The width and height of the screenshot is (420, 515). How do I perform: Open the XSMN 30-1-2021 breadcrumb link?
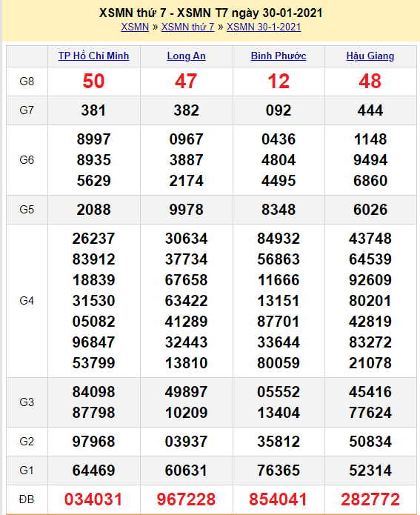(x=264, y=27)
